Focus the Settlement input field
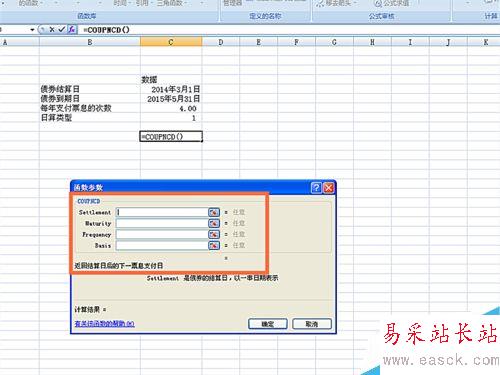 point(162,212)
